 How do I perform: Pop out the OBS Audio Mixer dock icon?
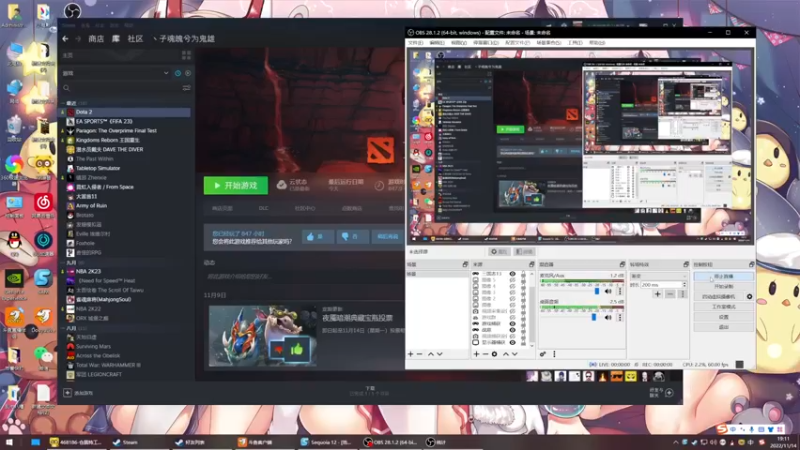(x=622, y=264)
